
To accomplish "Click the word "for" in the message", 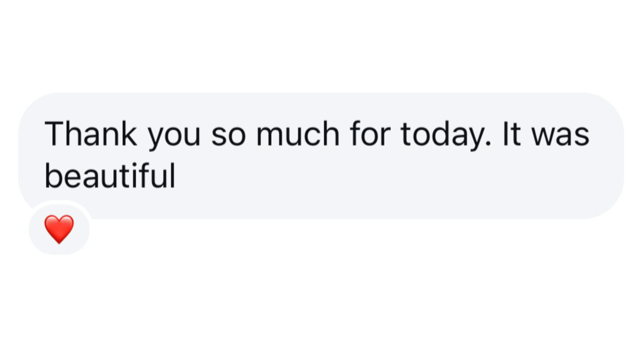I will pyautogui.click(x=370, y=134).
